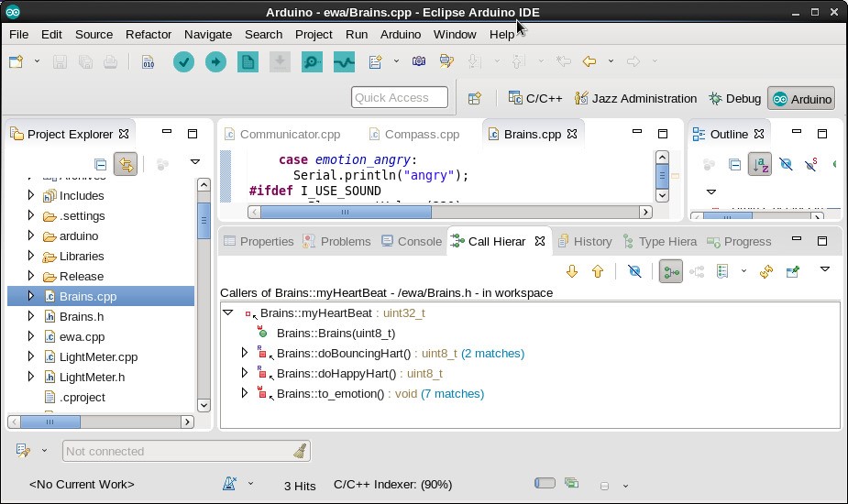The width and height of the screenshot is (848, 504).
Task: Click the new Arduino sketch page icon
Action: point(248,62)
